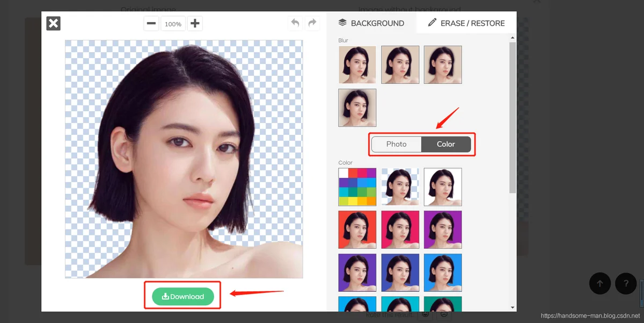This screenshot has width=644, height=323.
Task: Apply the indigo background color
Action: pyautogui.click(x=400, y=272)
